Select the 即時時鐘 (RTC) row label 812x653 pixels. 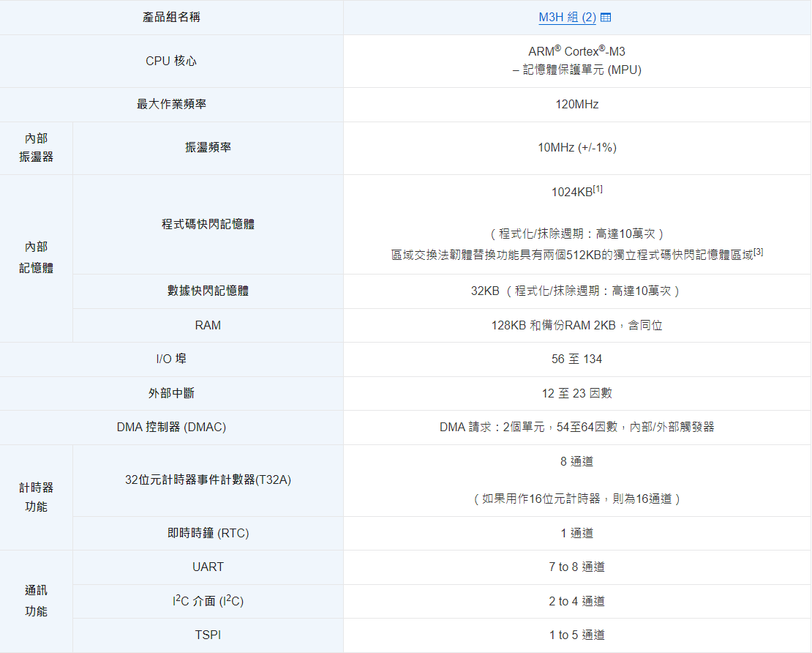208,534
